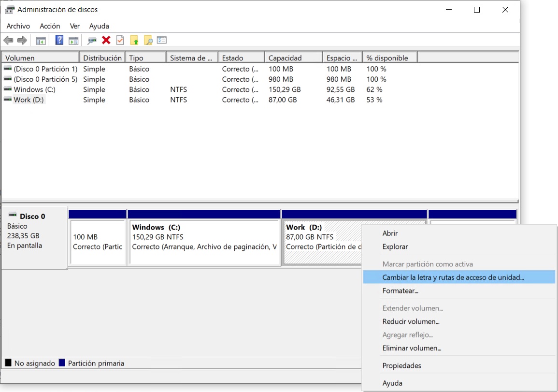Click the Disco 0 disk icon
This screenshot has width=558, height=392.
pyautogui.click(x=13, y=215)
